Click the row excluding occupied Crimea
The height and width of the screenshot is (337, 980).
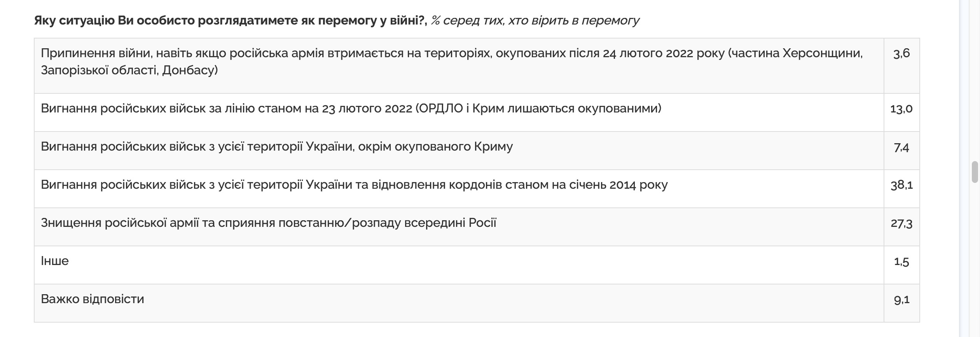[276, 146]
